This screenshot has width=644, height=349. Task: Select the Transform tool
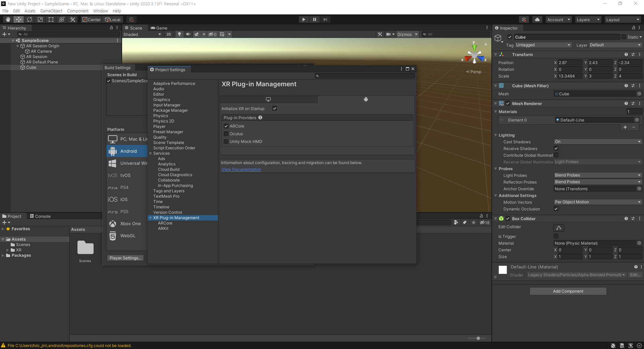coord(62,19)
